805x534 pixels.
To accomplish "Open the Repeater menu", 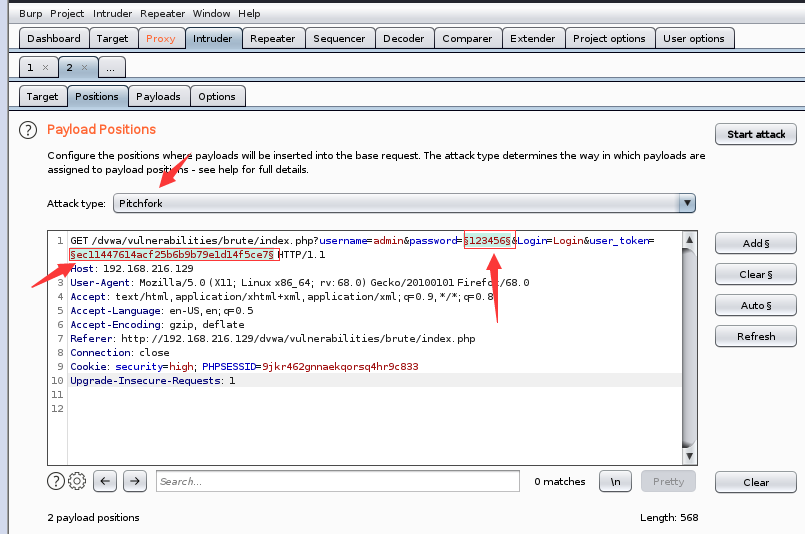I will (x=162, y=14).
